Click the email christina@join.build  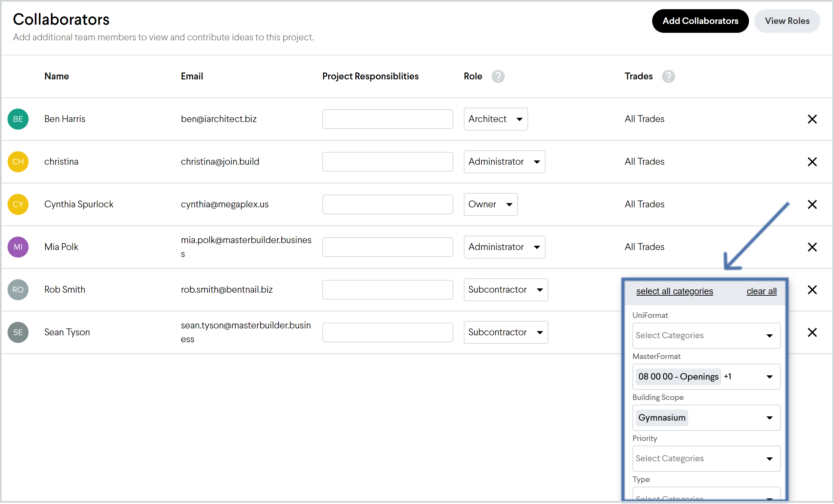220,162
